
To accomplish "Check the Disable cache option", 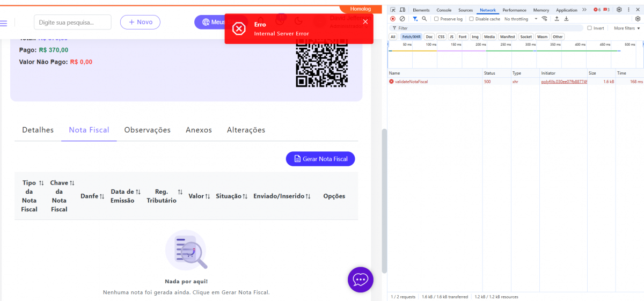I will point(471,19).
